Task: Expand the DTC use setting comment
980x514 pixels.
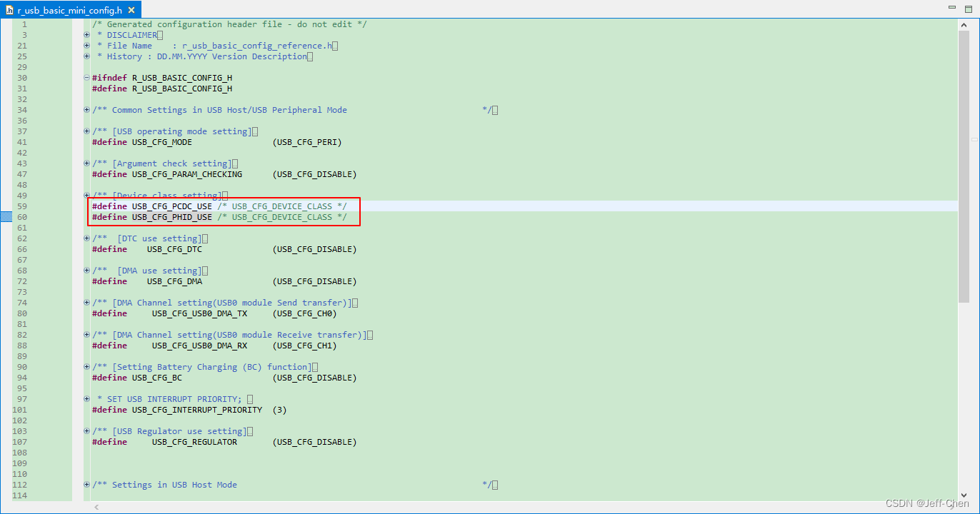Action: [86, 238]
